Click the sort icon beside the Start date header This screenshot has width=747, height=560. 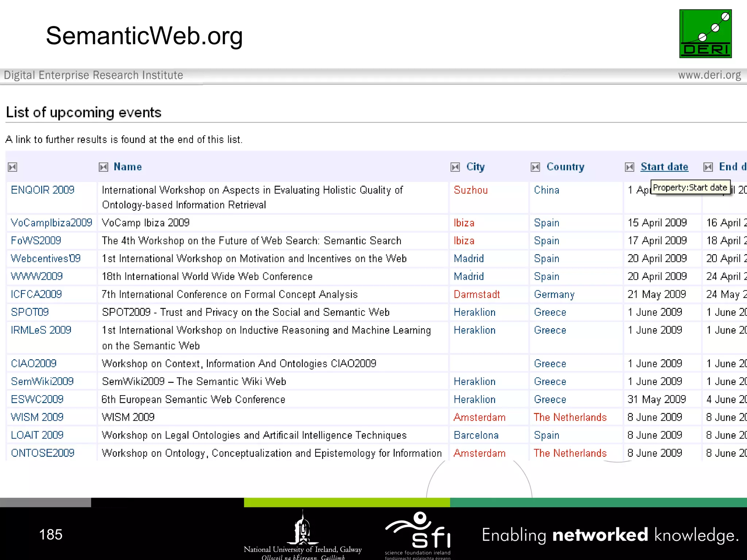(x=630, y=167)
